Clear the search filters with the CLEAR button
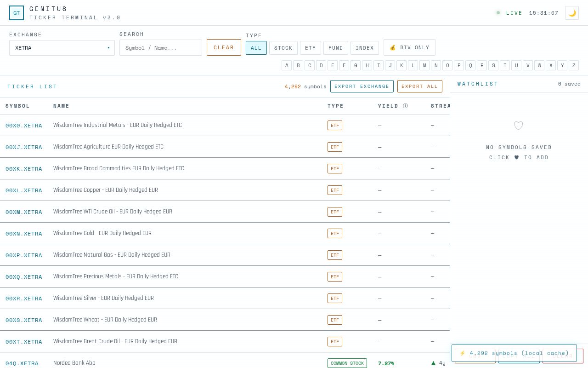This screenshot has height=368, width=588. (224, 47)
